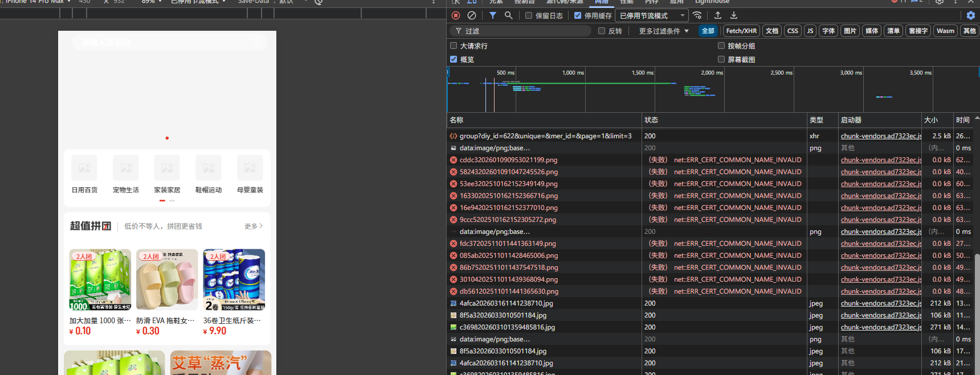This screenshot has width=980, height=375.
Task: Expand 更多 in 超值拼团 section
Action: coord(254,226)
